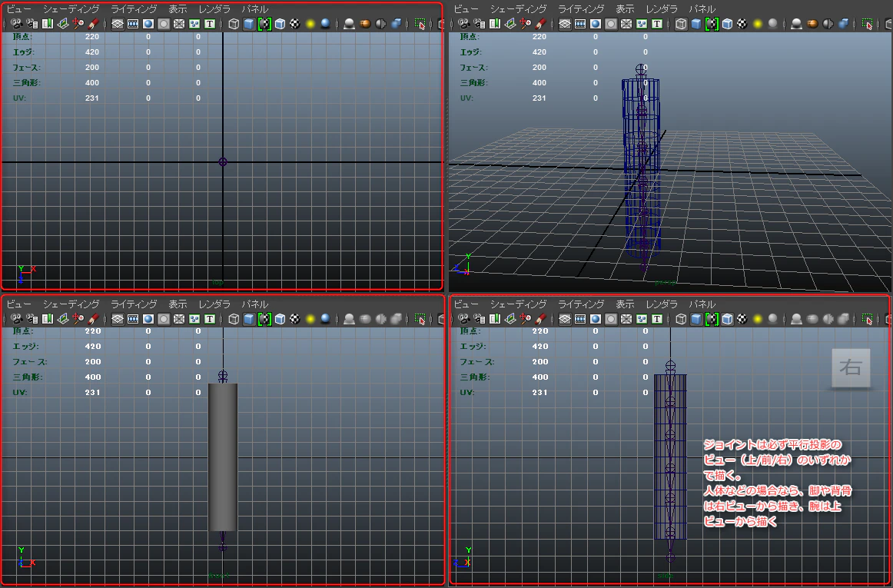Image resolution: width=893 pixels, height=588 pixels.
Task: Open ライティング menu in perspective view panel
Action: pyautogui.click(x=581, y=9)
